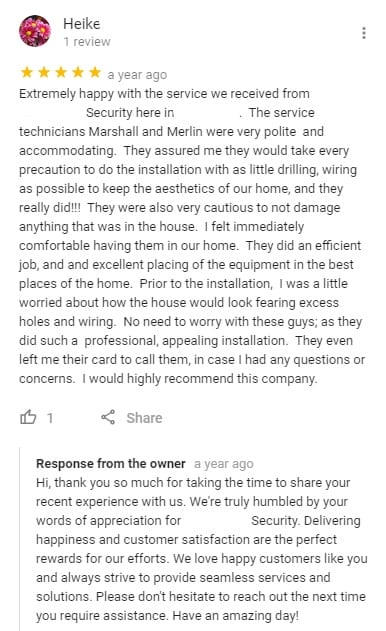The height and width of the screenshot is (631, 386).
Task: Click the thumbs-up like icon
Action: pyautogui.click(x=28, y=417)
